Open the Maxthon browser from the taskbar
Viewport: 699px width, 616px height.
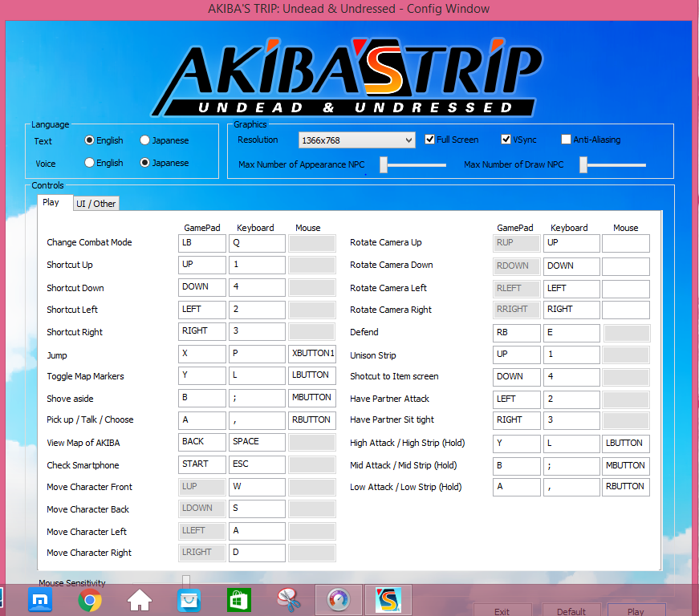pyautogui.click(x=40, y=600)
